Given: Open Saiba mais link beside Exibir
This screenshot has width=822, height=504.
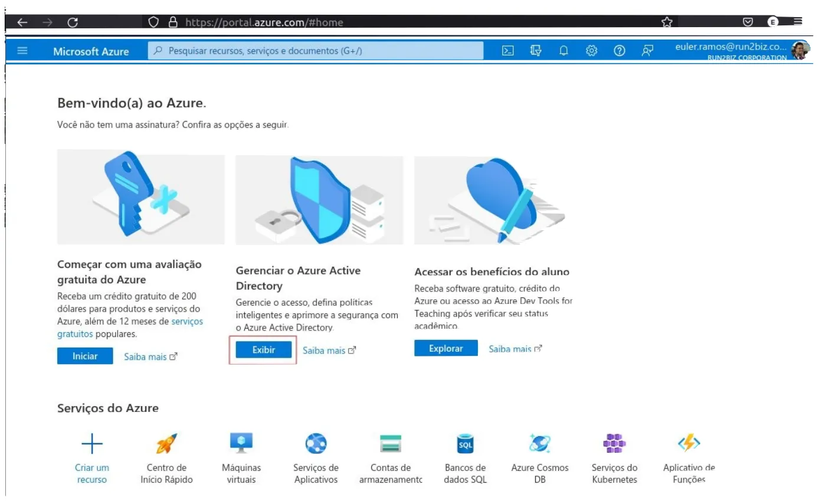Looking at the screenshot, I should [x=329, y=351].
